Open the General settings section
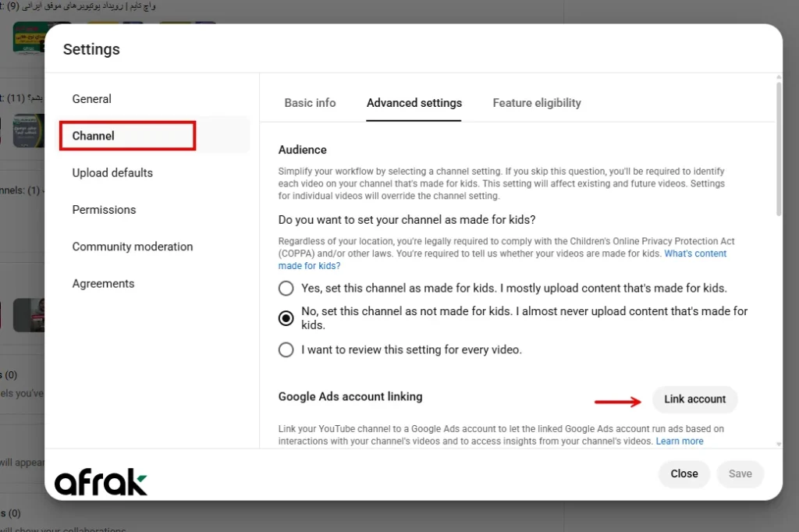The image size is (799, 532). coord(92,99)
